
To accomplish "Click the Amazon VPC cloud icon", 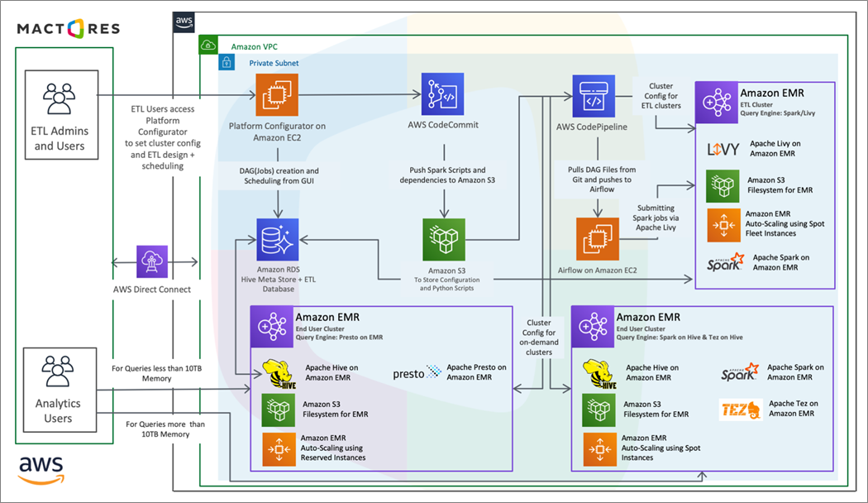I will click(208, 45).
